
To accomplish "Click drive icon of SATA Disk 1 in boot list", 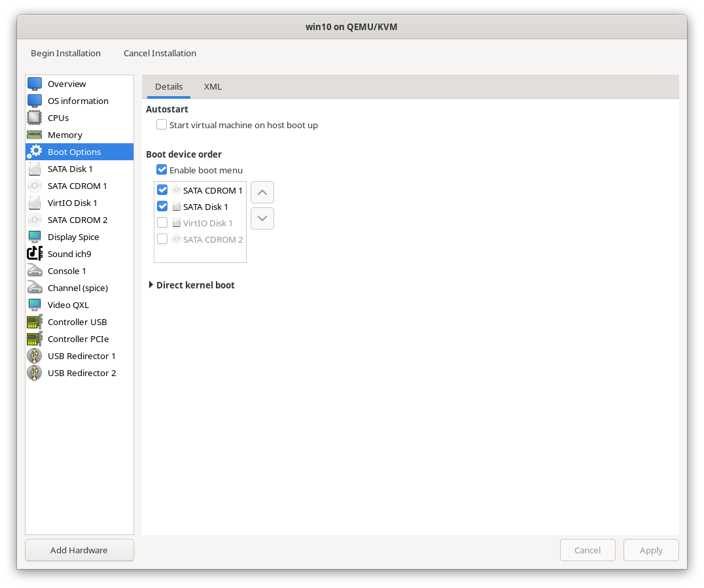I will pyautogui.click(x=177, y=207).
